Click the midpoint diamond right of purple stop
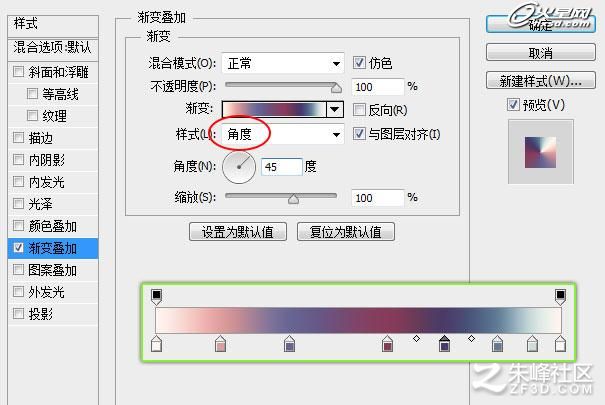 tap(471, 338)
